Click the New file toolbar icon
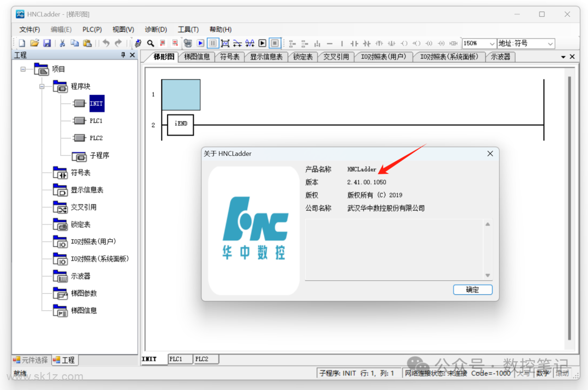 22,44
